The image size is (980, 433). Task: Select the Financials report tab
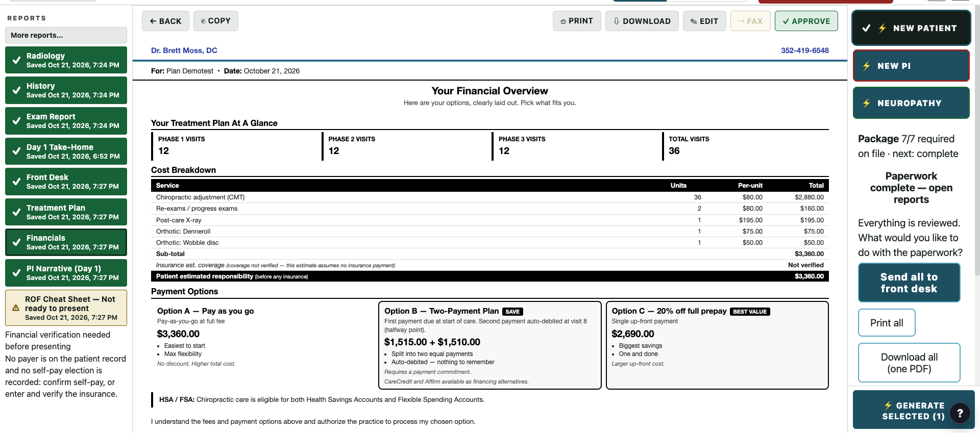(66, 242)
